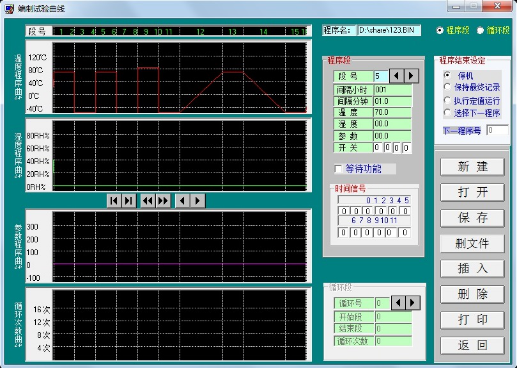The width and height of the screenshot is (517, 368).
Task: Click the 间隔分钟 field showing 01.0
Action: (x=392, y=101)
